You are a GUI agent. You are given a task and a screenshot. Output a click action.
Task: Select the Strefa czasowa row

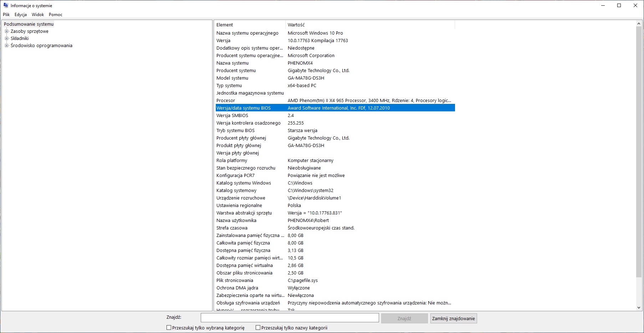[x=335, y=228]
